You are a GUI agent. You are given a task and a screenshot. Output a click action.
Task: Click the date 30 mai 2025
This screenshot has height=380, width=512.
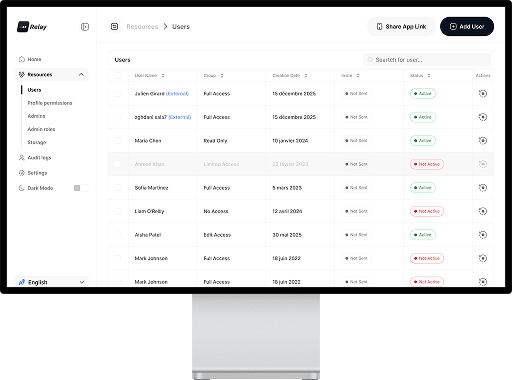(287, 235)
